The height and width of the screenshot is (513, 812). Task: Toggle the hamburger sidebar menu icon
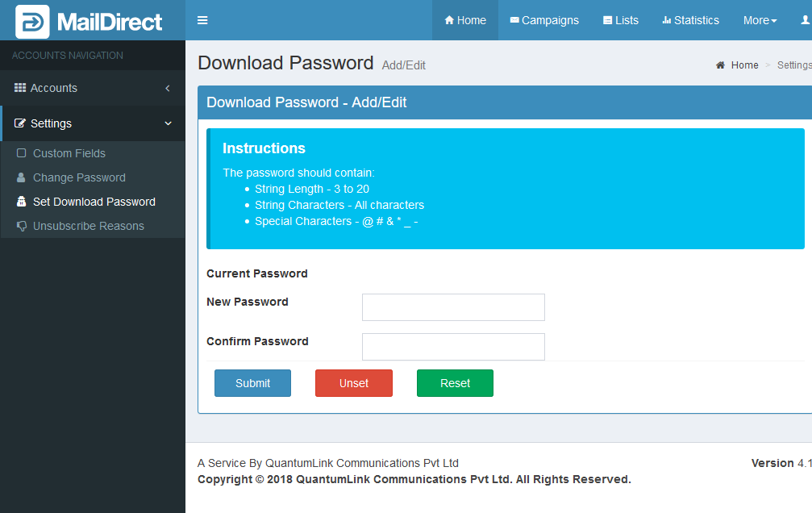coord(202,20)
